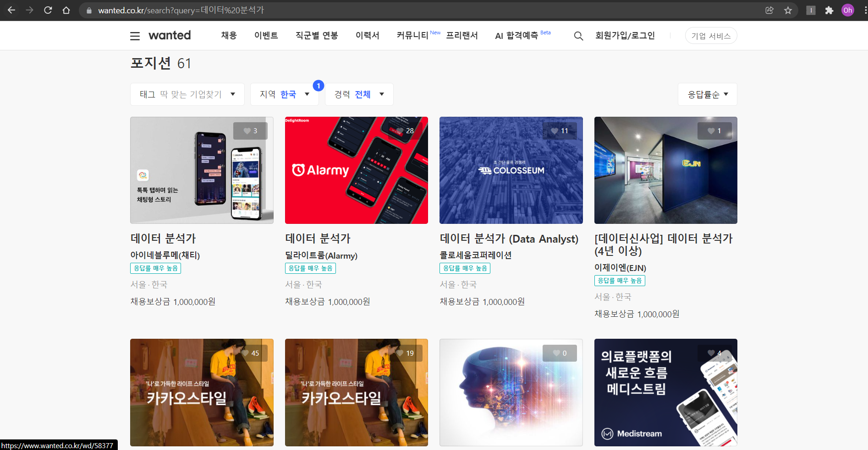Open 커뮤니티 in the navigation
The width and height of the screenshot is (868, 450).
point(412,36)
